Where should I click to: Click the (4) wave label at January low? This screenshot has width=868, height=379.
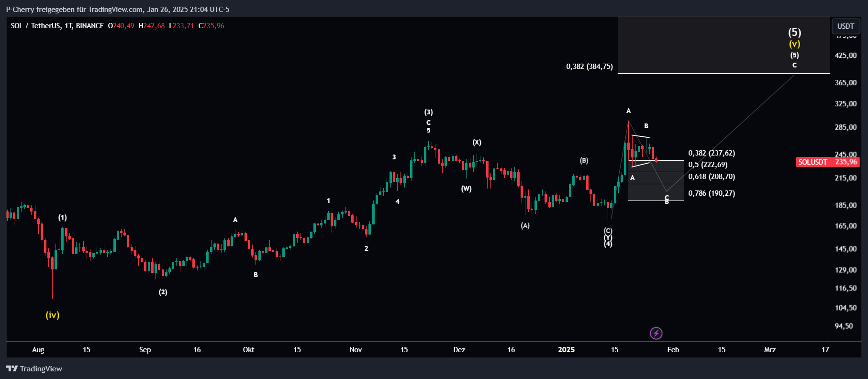pyautogui.click(x=608, y=244)
